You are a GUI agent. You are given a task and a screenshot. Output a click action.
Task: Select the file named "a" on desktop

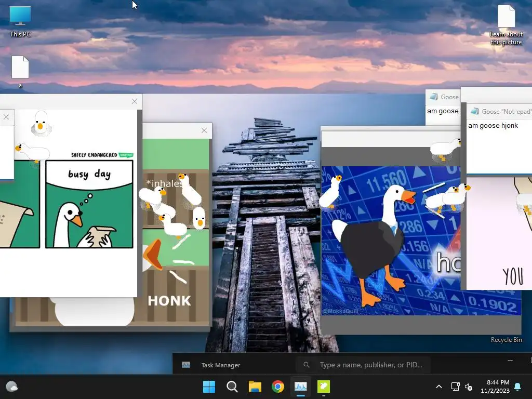(x=20, y=71)
